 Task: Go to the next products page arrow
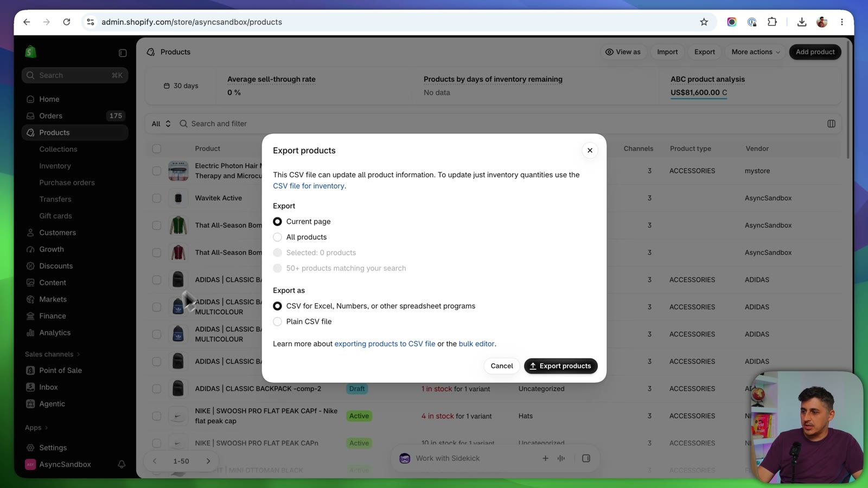(208, 461)
